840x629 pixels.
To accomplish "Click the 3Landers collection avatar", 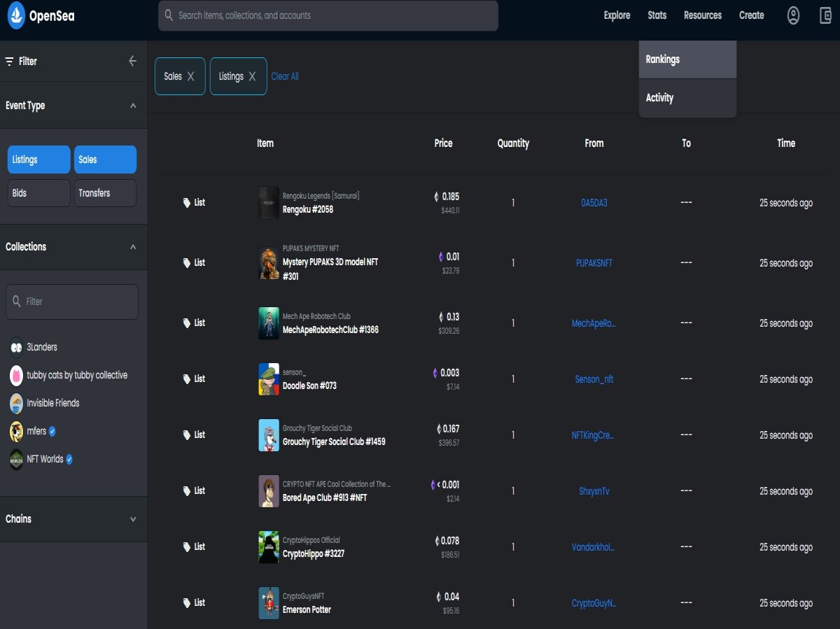I will pyautogui.click(x=16, y=347).
